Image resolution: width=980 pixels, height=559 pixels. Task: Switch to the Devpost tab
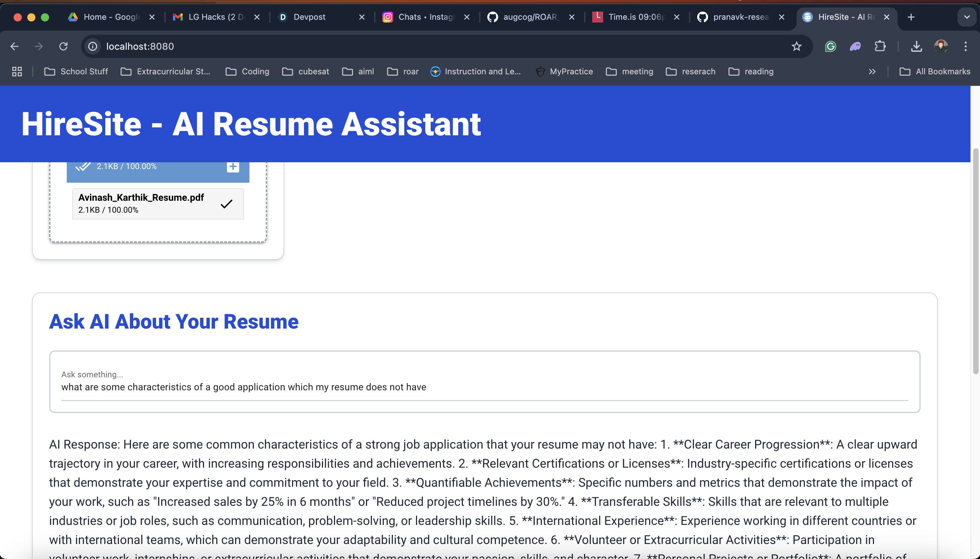click(x=309, y=17)
